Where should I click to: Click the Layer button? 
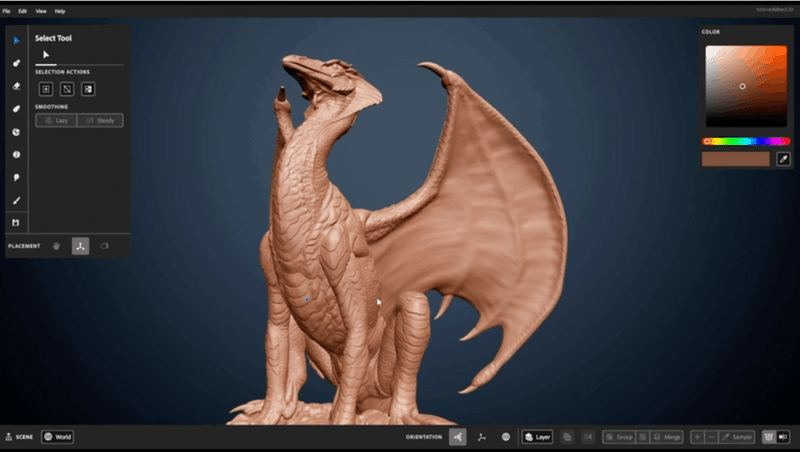coord(537,437)
